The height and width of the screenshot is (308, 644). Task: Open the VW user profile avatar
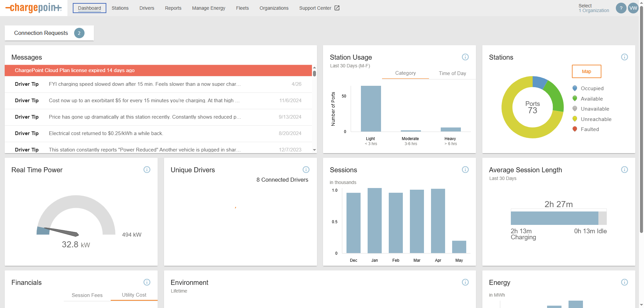tap(633, 8)
